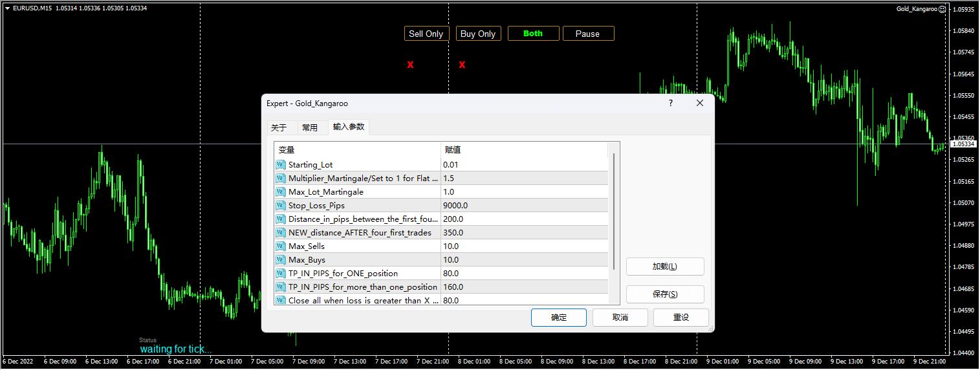Viewport: 980px width, 370px height.
Task: Click the help question mark icon
Action: pos(670,103)
